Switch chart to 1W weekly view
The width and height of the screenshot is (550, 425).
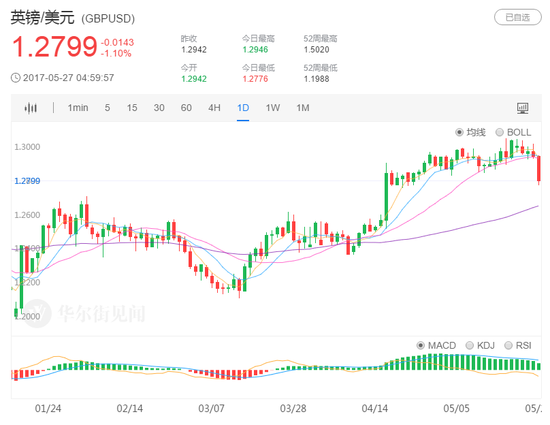pyautogui.click(x=273, y=108)
